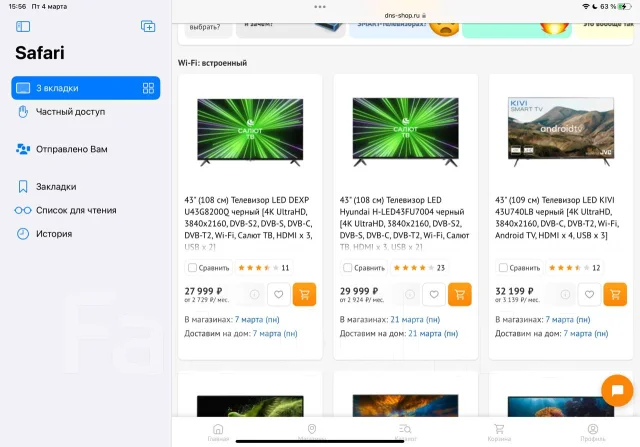Open tab overview grid icon in 3 вкладки row
Image resolution: width=640 pixels, height=447 pixels.
point(148,88)
